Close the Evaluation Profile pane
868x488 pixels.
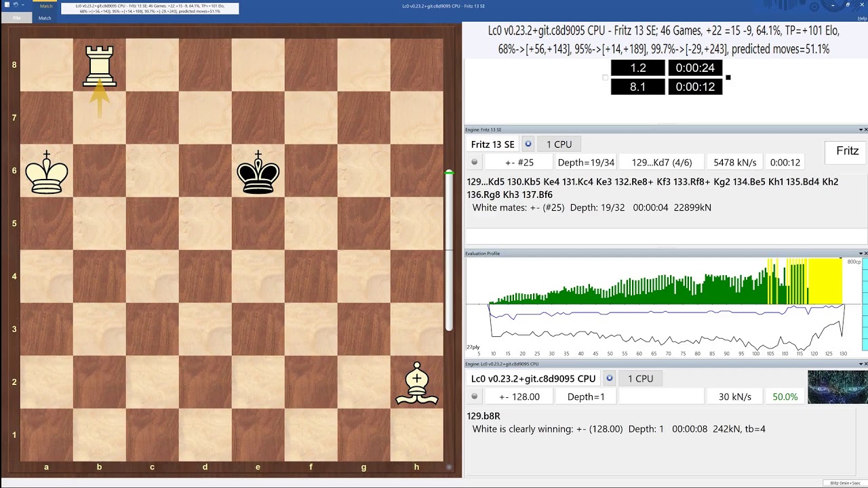coord(865,253)
